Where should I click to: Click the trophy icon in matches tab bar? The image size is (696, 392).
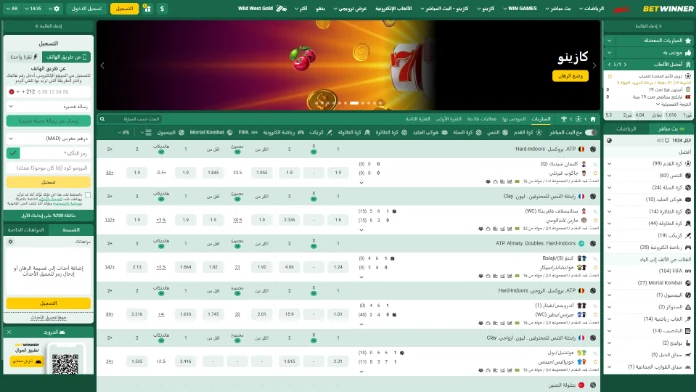[564, 119]
